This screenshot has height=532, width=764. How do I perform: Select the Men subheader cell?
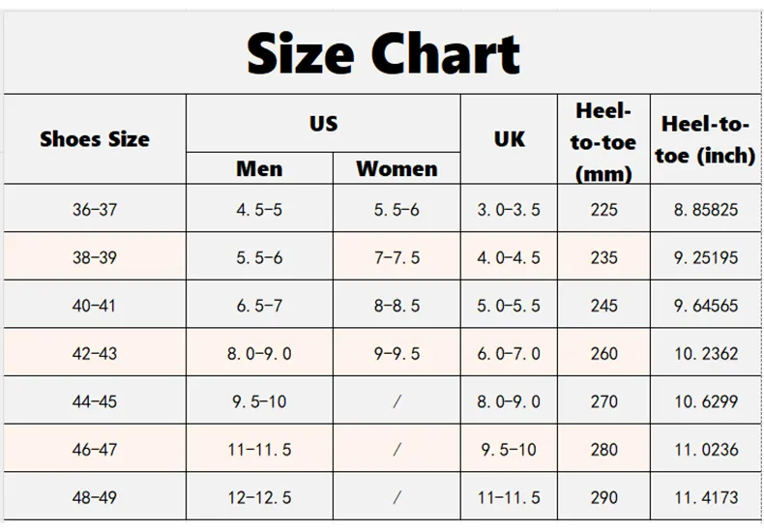tap(259, 168)
